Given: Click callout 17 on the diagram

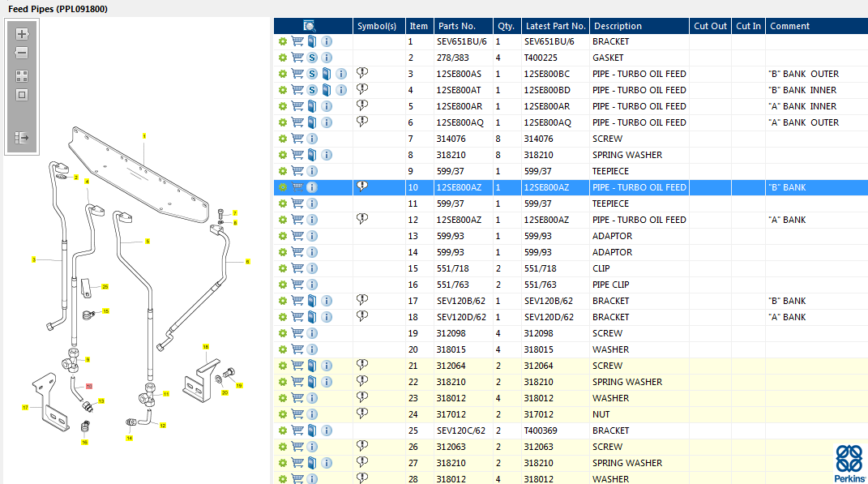Looking at the screenshot, I should pos(25,407).
